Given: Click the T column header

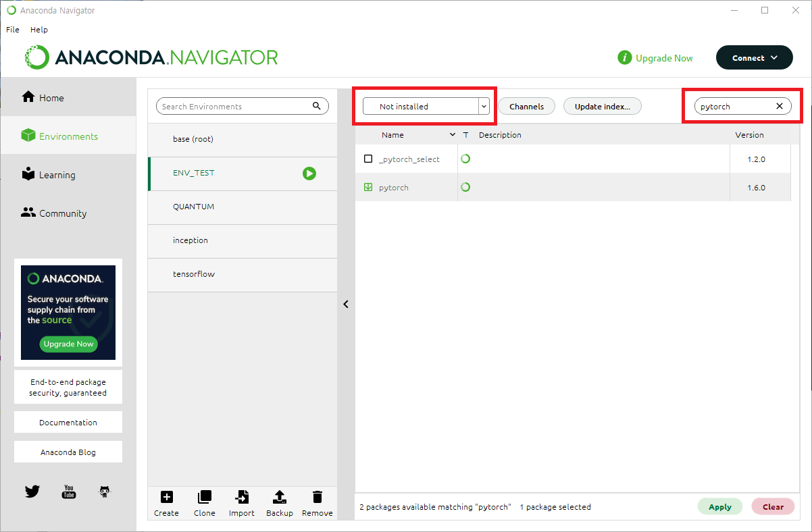Looking at the screenshot, I should coord(465,135).
